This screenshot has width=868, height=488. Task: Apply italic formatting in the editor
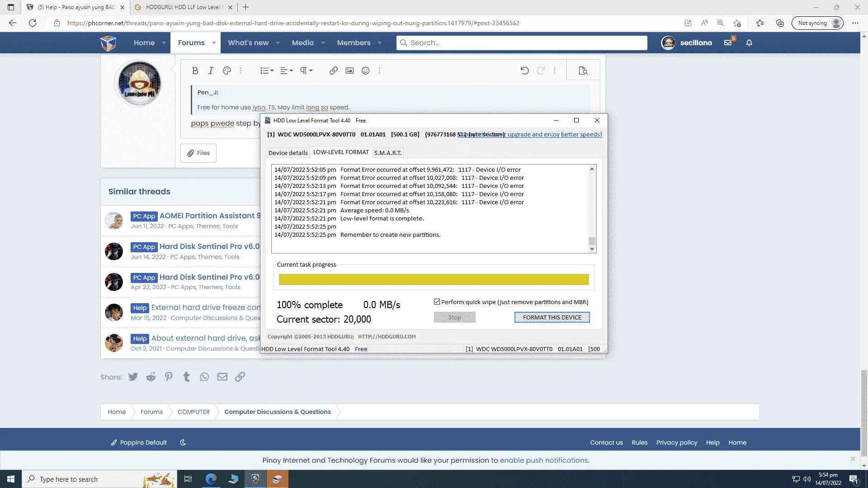tap(211, 70)
